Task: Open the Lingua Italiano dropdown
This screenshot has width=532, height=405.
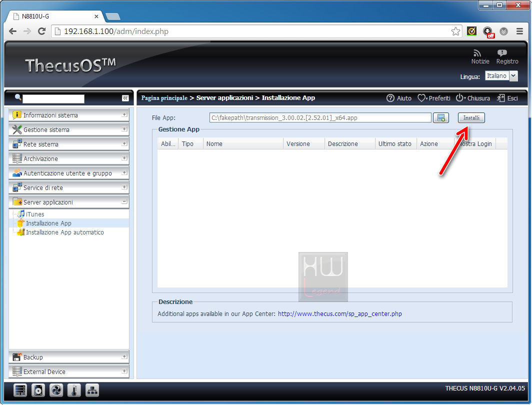Action: [x=501, y=76]
